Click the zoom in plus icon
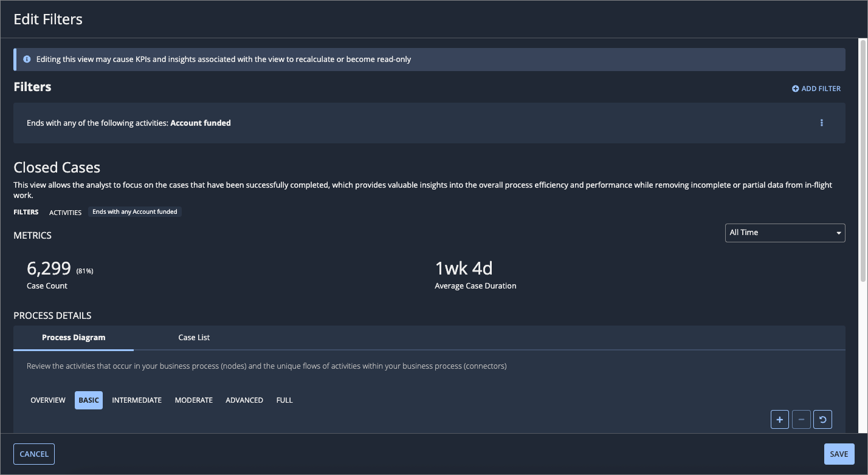This screenshot has height=475, width=868. [x=780, y=419]
